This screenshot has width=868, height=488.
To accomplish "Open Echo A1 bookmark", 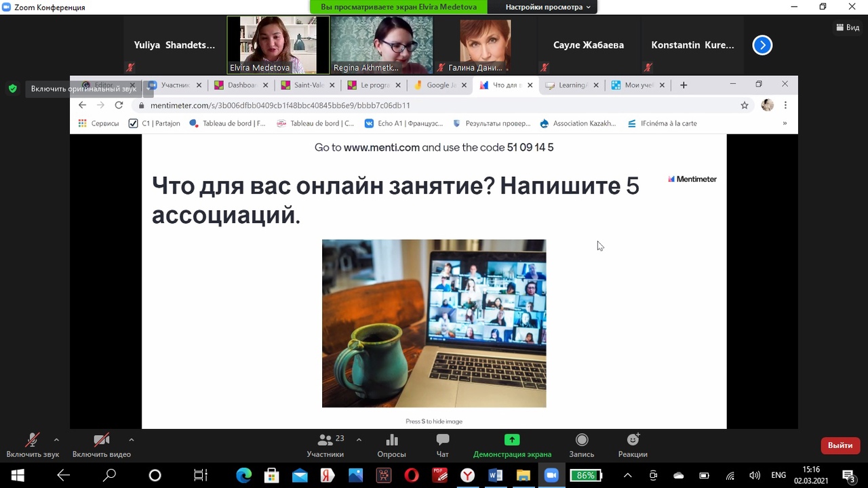I will coord(403,123).
